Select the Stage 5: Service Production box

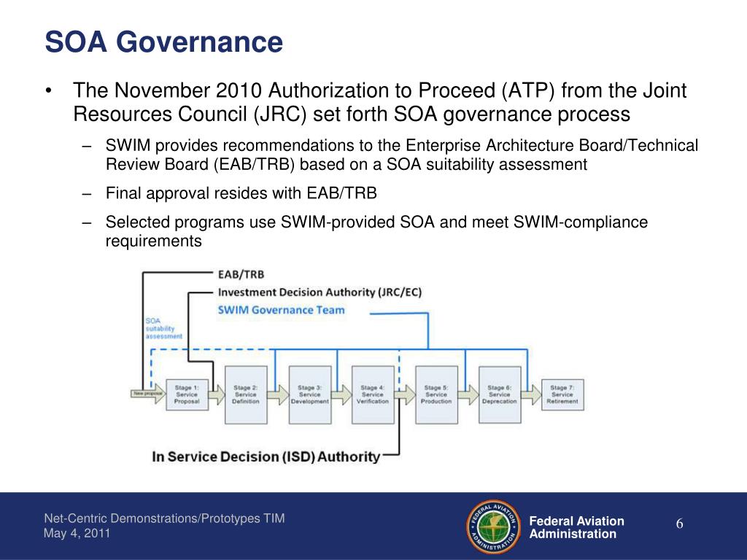click(x=436, y=394)
